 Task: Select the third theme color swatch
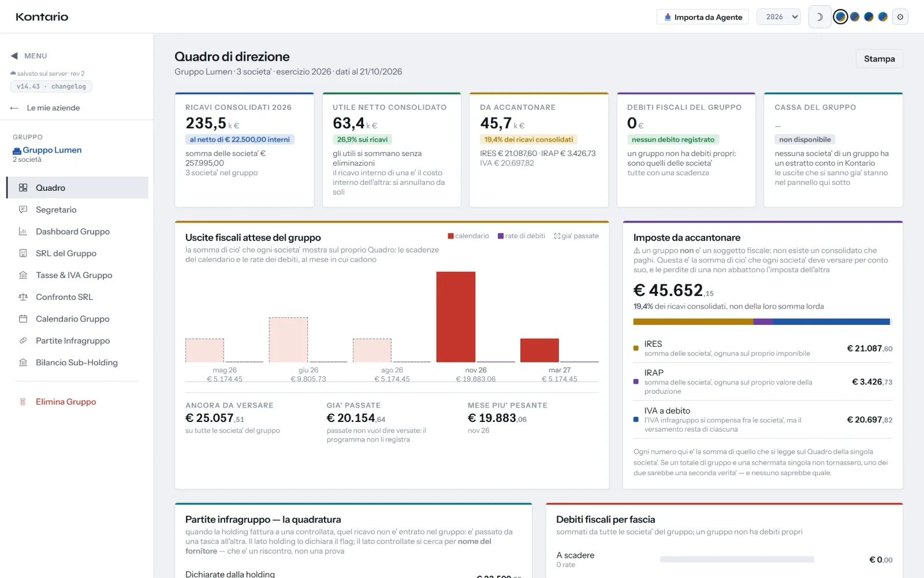[869, 17]
